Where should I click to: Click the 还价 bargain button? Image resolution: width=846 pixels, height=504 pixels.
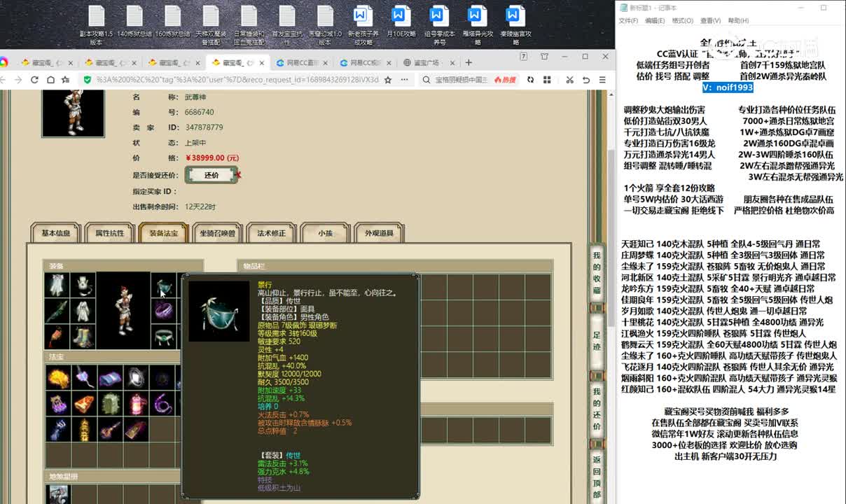[x=211, y=175]
